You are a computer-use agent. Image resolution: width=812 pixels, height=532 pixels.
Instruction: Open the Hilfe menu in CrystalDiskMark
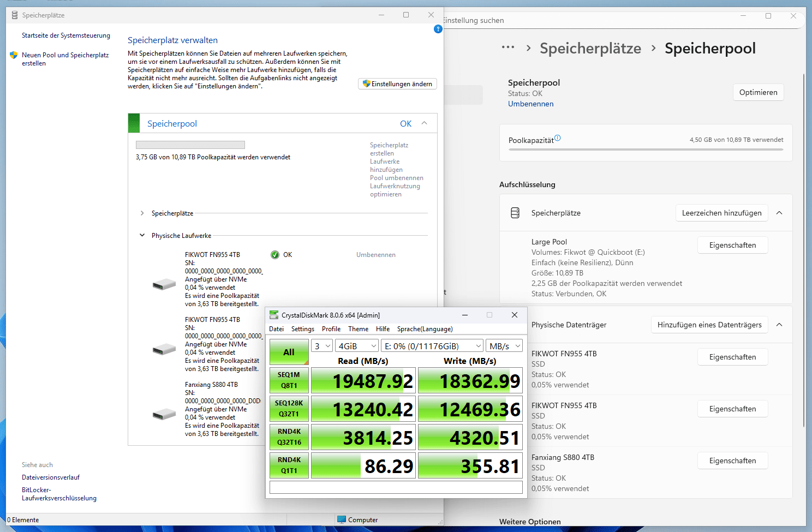click(x=383, y=329)
